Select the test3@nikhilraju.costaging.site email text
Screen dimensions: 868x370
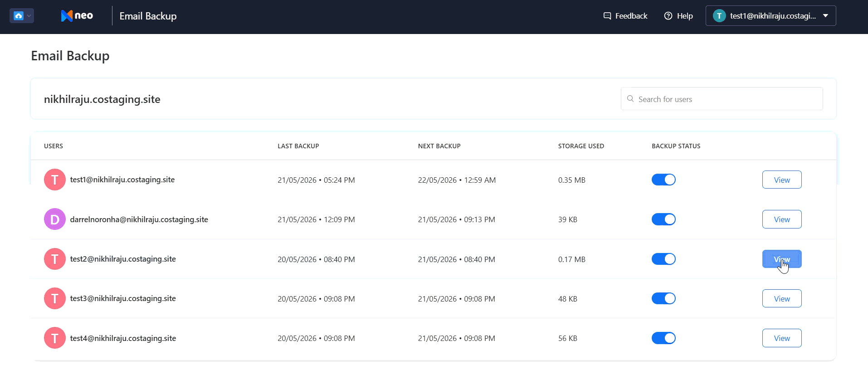click(123, 298)
